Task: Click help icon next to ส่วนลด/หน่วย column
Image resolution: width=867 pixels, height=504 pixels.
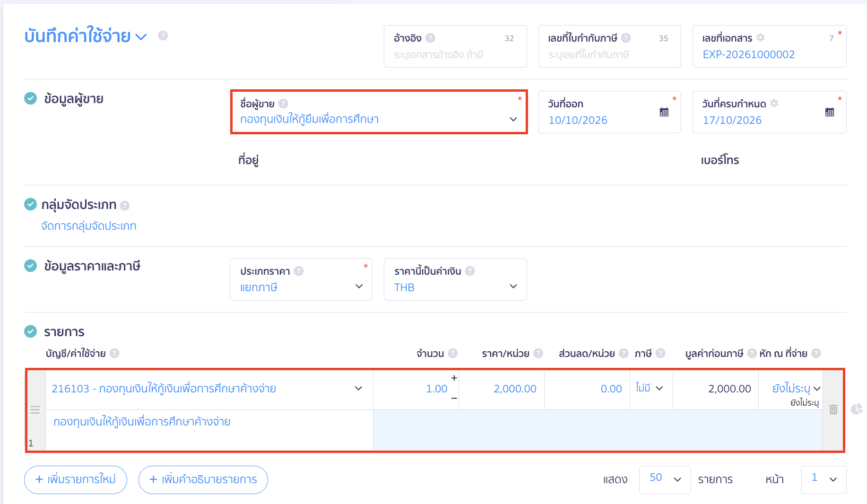Action: tap(624, 353)
